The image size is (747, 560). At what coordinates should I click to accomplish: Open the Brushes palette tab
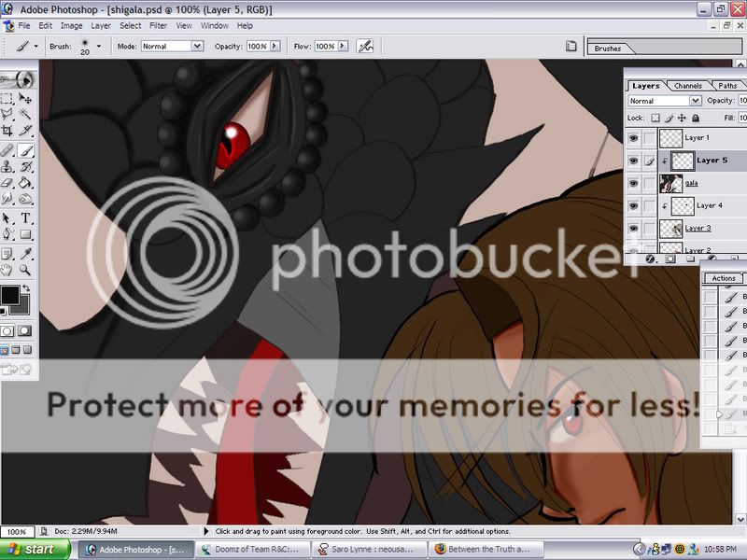pos(608,49)
